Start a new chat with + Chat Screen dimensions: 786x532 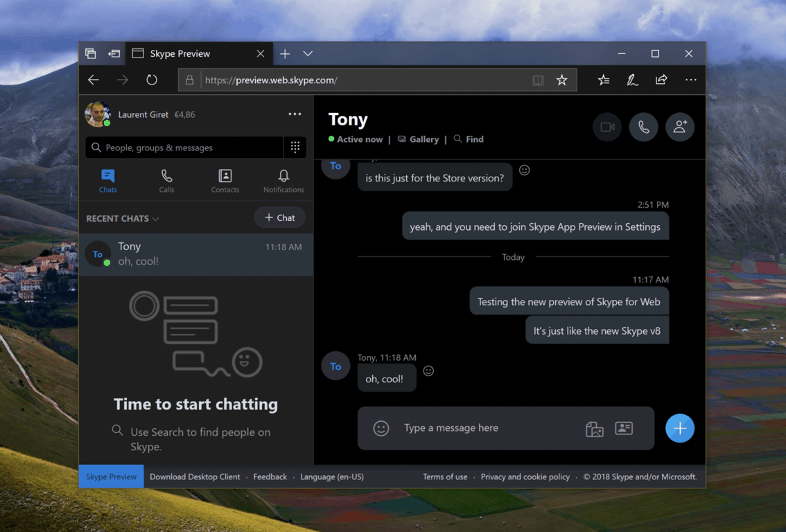tap(280, 218)
